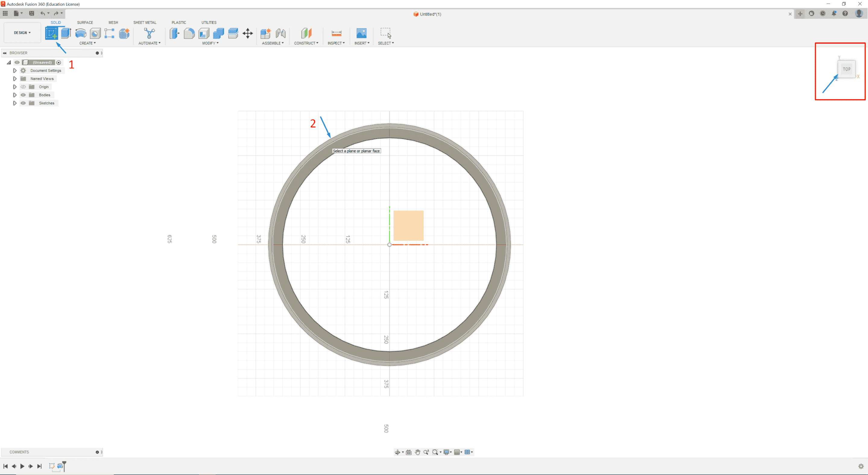868x475 pixels.
Task: Open the Construct dropdown menu
Action: (x=306, y=43)
